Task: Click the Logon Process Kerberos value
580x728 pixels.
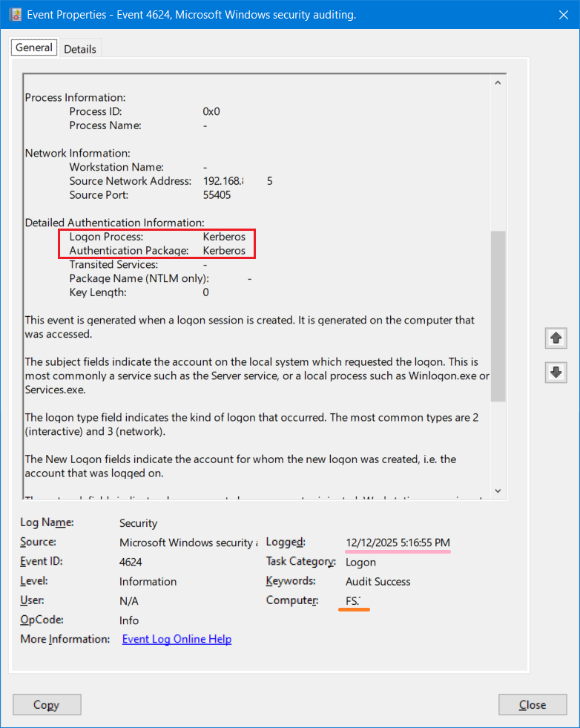Action: click(224, 237)
